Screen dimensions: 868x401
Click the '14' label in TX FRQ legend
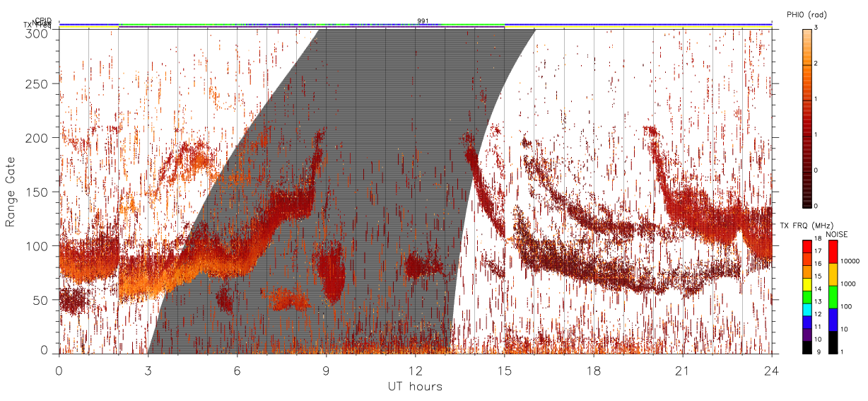[x=817, y=289]
